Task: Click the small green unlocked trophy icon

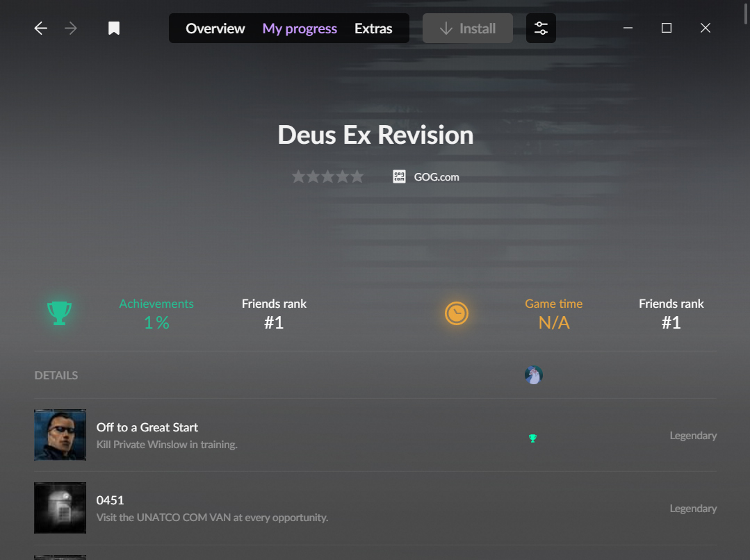Action: click(x=533, y=438)
